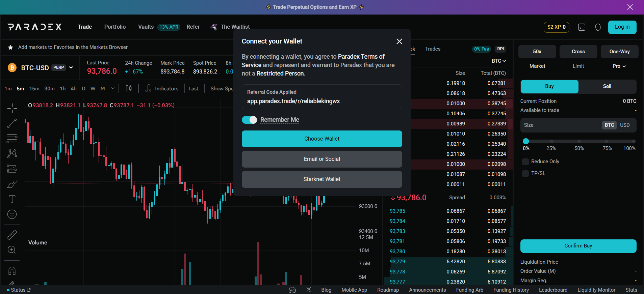Click the RPI badge in order book
This screenshot has height=294, width=644.
pos(500,49)
